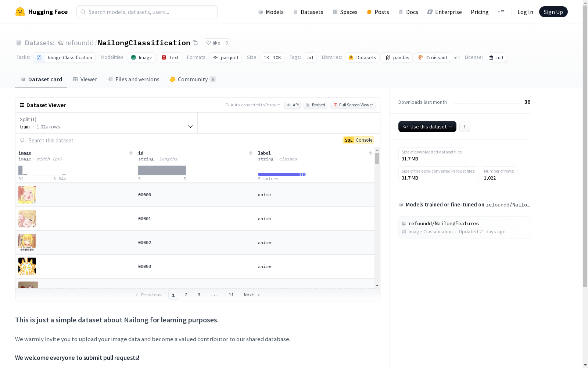This screenshot has width=588, height=368.
Task: Switch to the Viewer tab
Action: pos(85,79)
